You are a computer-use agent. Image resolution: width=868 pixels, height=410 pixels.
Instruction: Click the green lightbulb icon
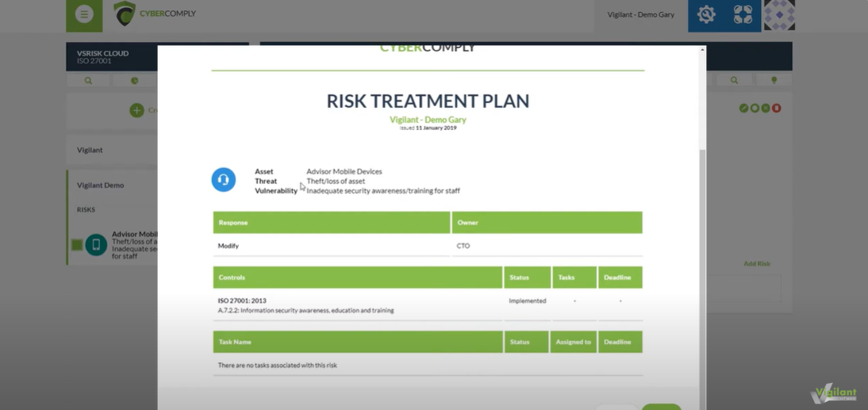[x=774, y=80]
